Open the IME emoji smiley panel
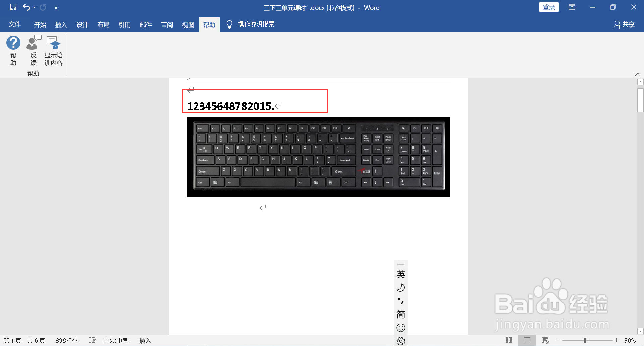This screenshot has height=346, width=644. pyautogui.click(x=401, y=328)
